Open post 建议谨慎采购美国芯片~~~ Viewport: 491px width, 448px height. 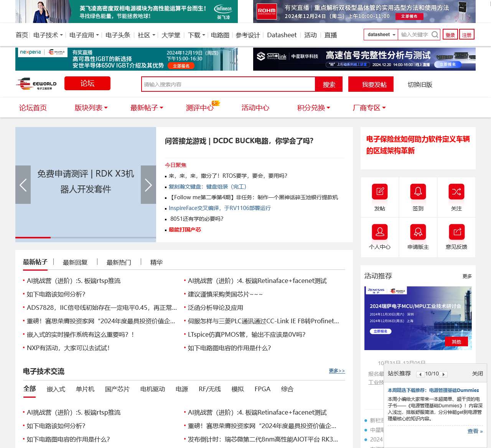click(x=225, y=294)
